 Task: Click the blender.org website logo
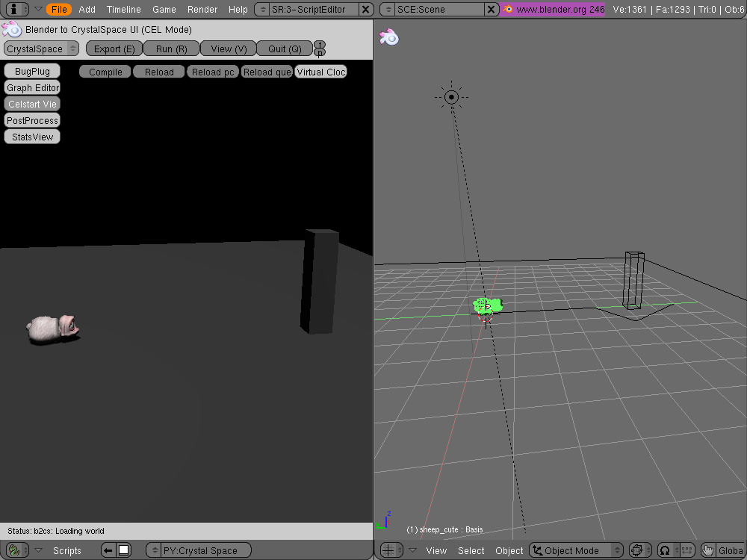tap(508, 10)
